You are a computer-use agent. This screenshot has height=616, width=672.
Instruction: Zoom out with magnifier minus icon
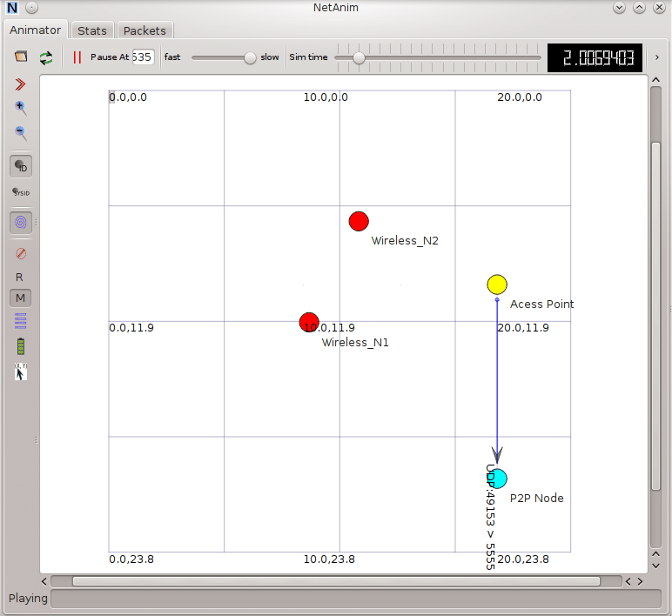[21, 133]
